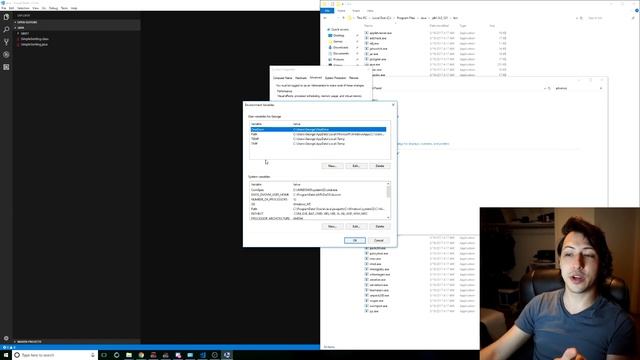
Task: Sort files by Name column header
Action: click(369, 26)
